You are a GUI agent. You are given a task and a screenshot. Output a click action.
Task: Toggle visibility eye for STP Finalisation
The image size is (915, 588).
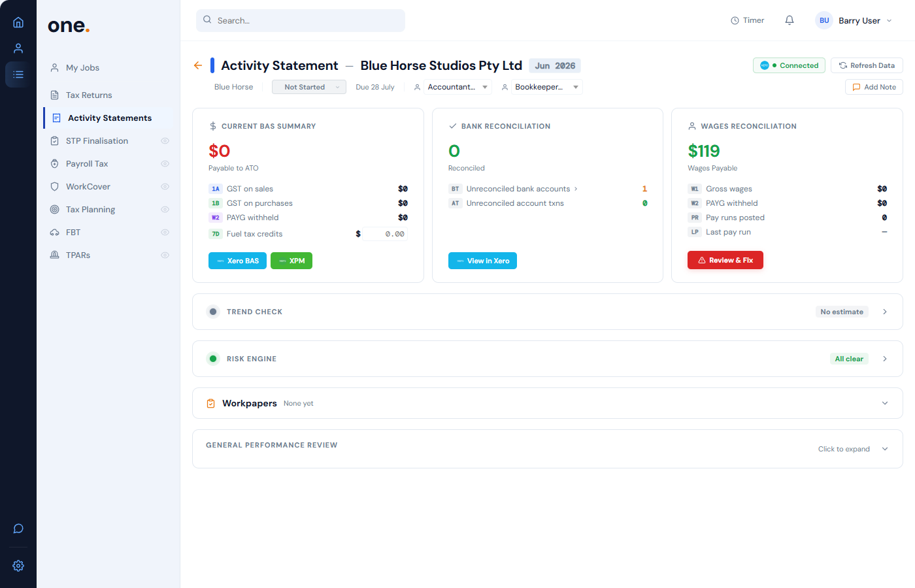click(165, 141)
